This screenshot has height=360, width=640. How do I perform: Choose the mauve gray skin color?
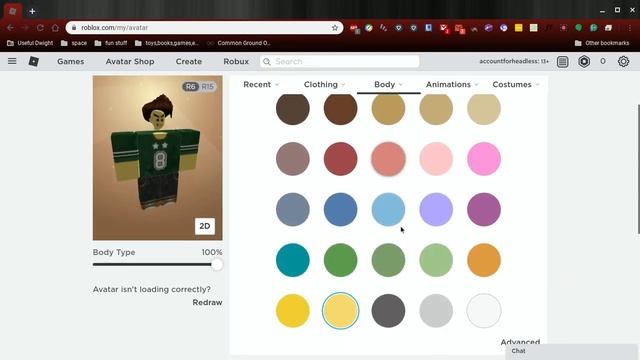tap(293, 159)
